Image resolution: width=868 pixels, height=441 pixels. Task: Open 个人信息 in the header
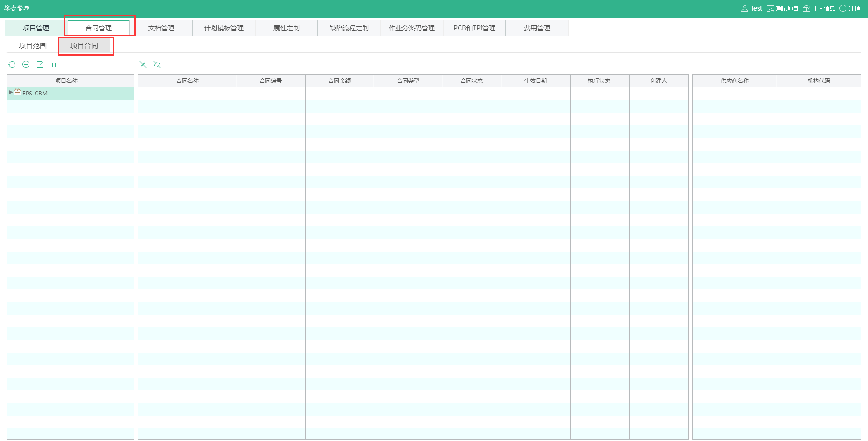(x=819, y=8)
